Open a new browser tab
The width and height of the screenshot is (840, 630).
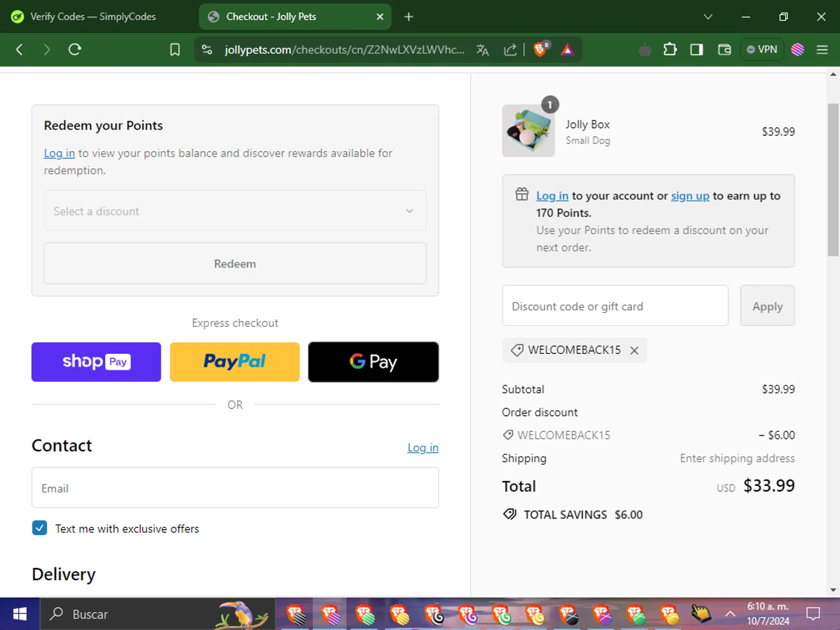[409, 17]
